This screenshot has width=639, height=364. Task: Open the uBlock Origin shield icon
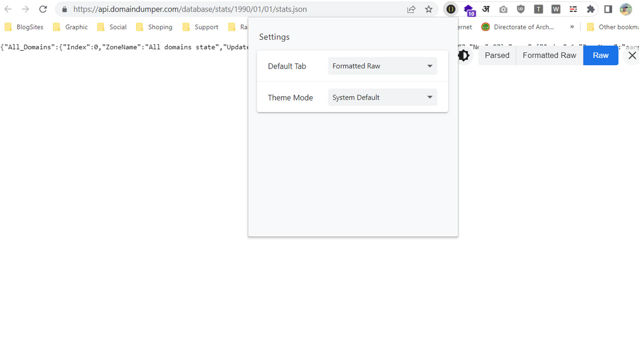[521, 9]
